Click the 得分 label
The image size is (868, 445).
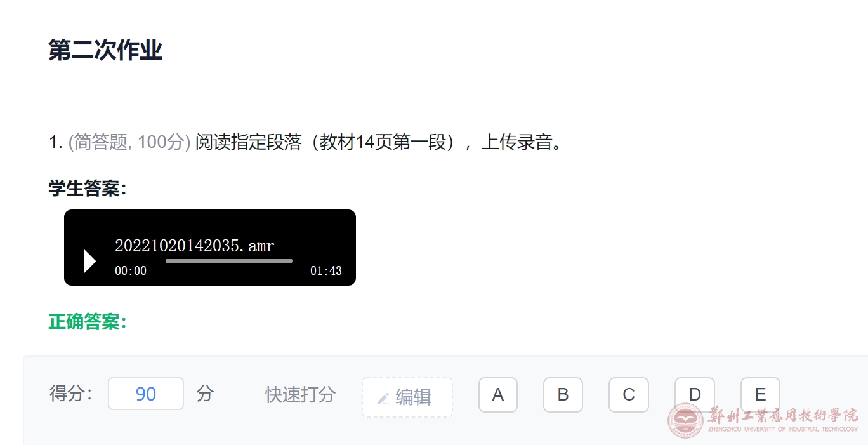(x=70, y=394)
